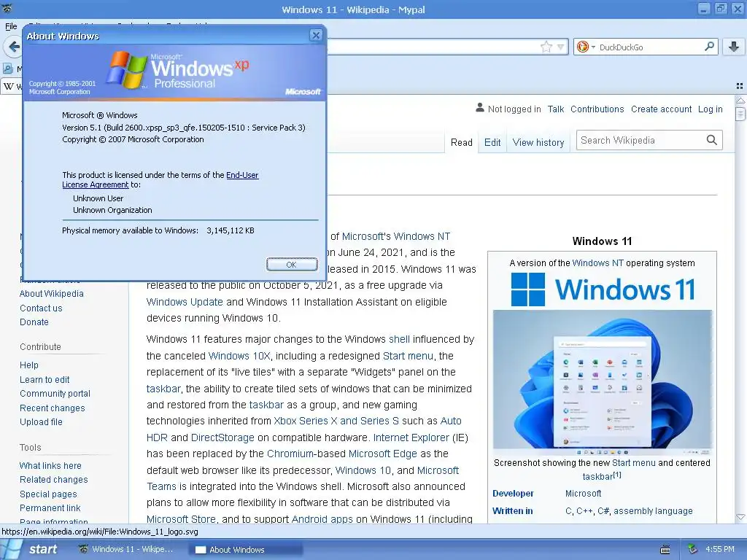
Task: Follow the Start menu link in article text
Action: pyautogui.click(x=409, y=356)
